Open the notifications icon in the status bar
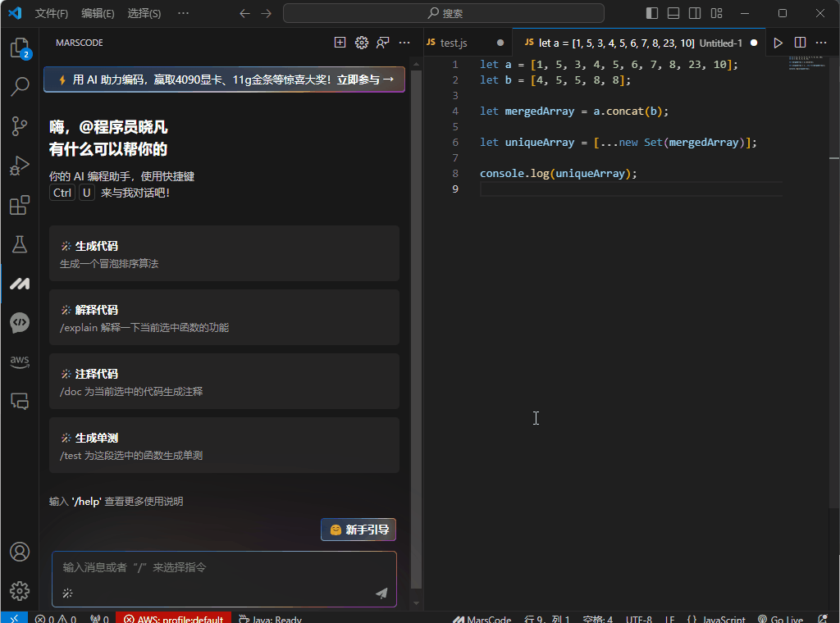Viewport: 840px width, 623px height. point(824,619)
